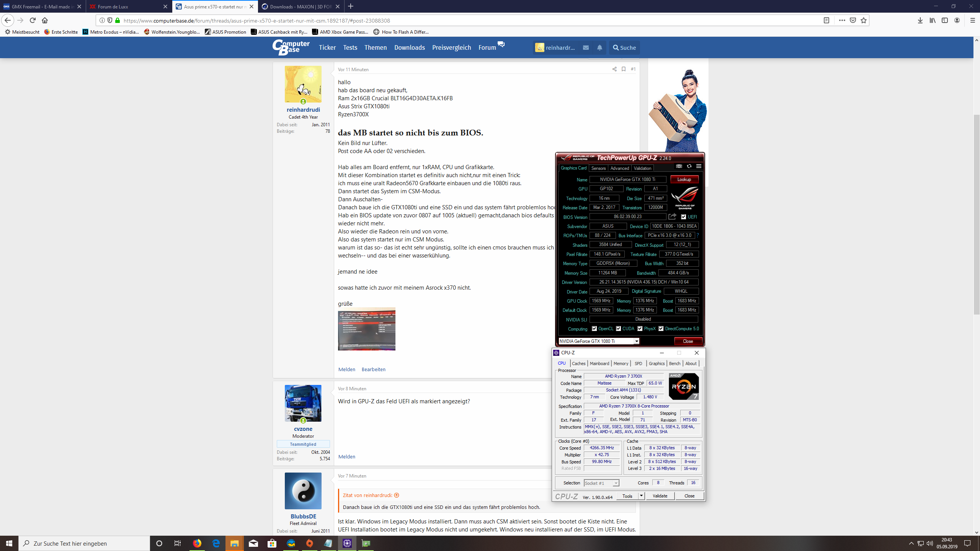Click the Lookup button in GPU-Z

click(684, 179)
